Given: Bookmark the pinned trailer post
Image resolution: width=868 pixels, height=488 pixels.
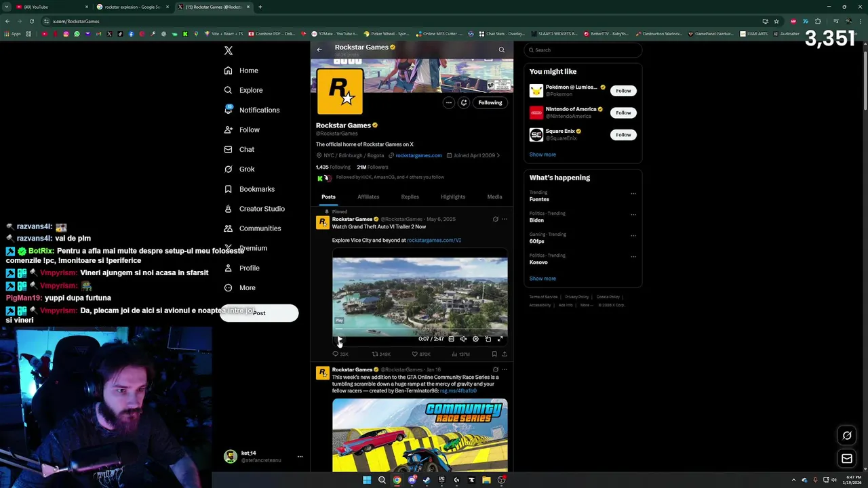Looking at the screenshot, I should 494,354.
